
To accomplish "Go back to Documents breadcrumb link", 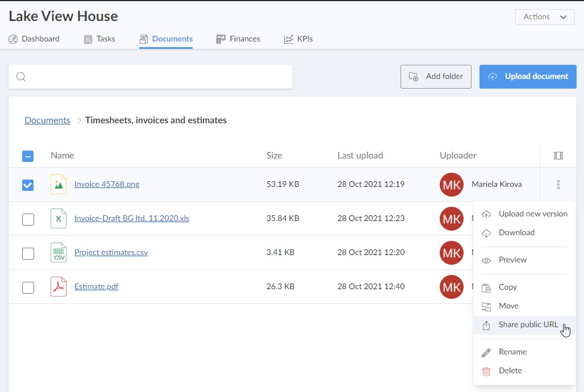I will [47, 120].
